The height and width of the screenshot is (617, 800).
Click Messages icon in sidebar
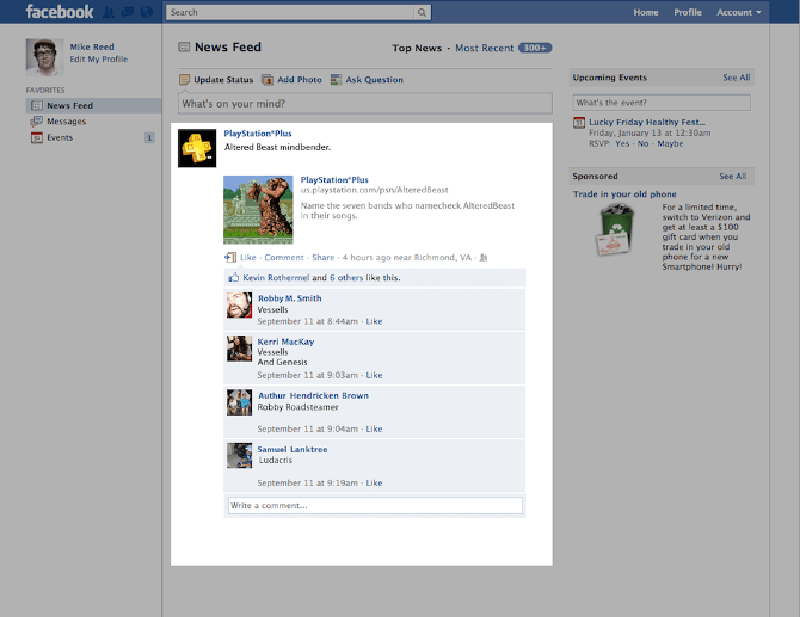point(36,121)
